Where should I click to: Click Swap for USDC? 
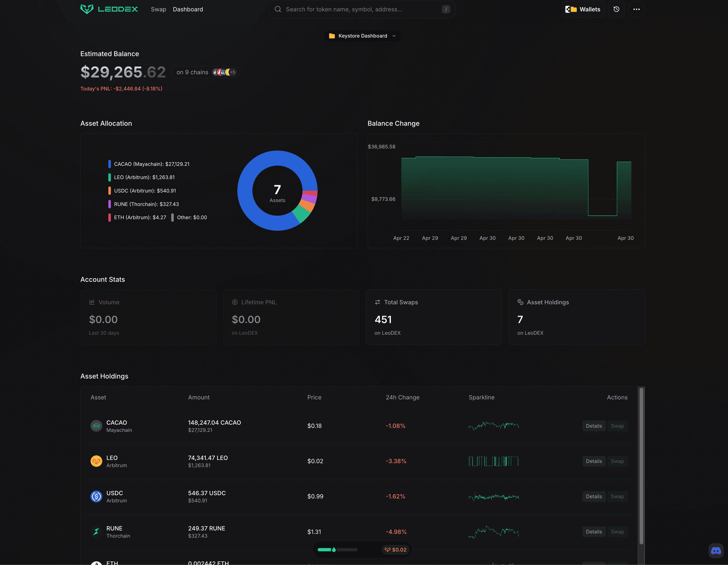(x=617, y=496)
